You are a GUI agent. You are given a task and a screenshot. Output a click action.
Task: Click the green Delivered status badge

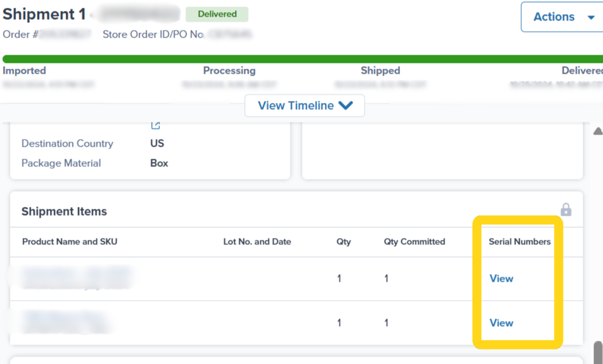click(217, 14)
